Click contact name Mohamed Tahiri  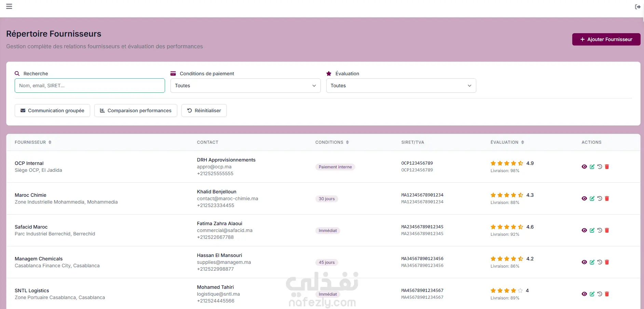coord(215,287)
